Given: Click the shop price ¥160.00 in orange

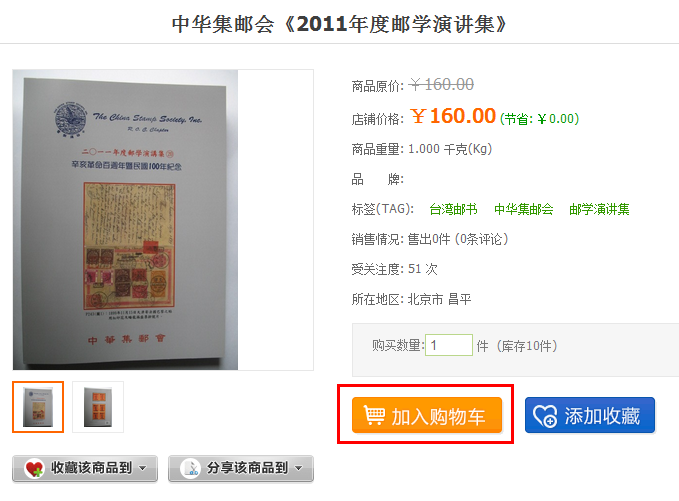Looking at the screenshot, I should 453,116.
